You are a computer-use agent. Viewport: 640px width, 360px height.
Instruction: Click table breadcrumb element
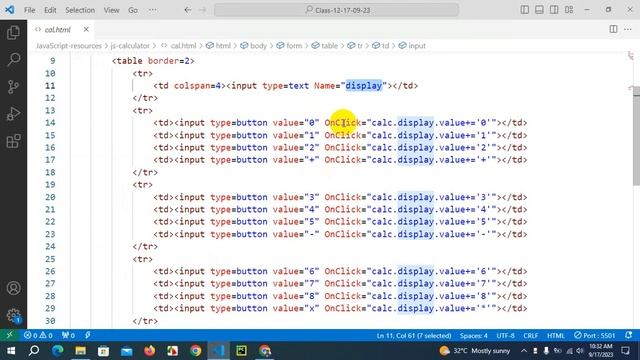click(325, 46)
